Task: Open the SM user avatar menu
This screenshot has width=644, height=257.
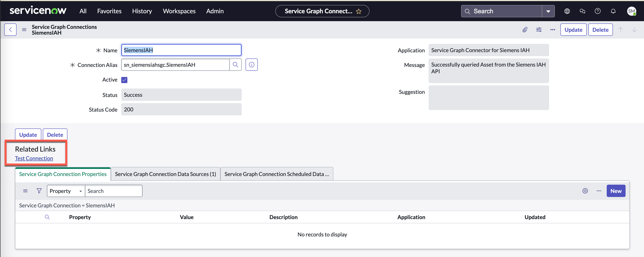Action: [632, 11]
